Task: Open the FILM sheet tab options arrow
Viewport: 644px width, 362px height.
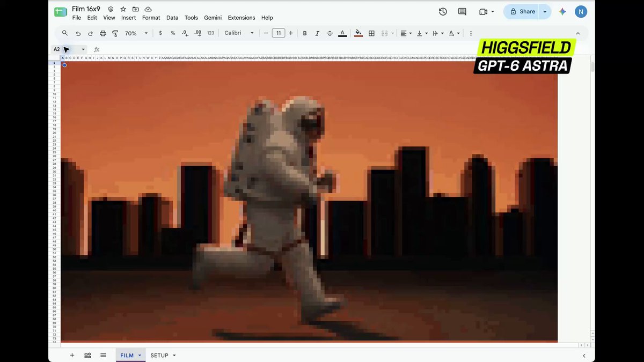Action: click(x=140, y=355)
